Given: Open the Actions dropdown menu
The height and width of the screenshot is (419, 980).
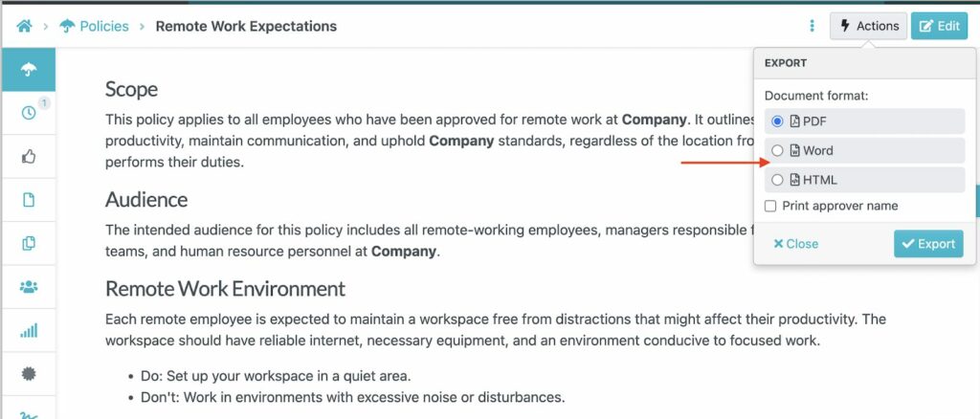Looking at the screenshot, I should (x=869, y=26).
